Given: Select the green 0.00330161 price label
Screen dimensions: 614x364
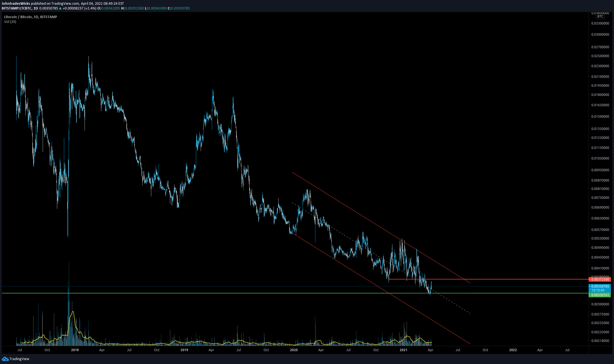Looking at the screenshot, I should tap(600, 295).
